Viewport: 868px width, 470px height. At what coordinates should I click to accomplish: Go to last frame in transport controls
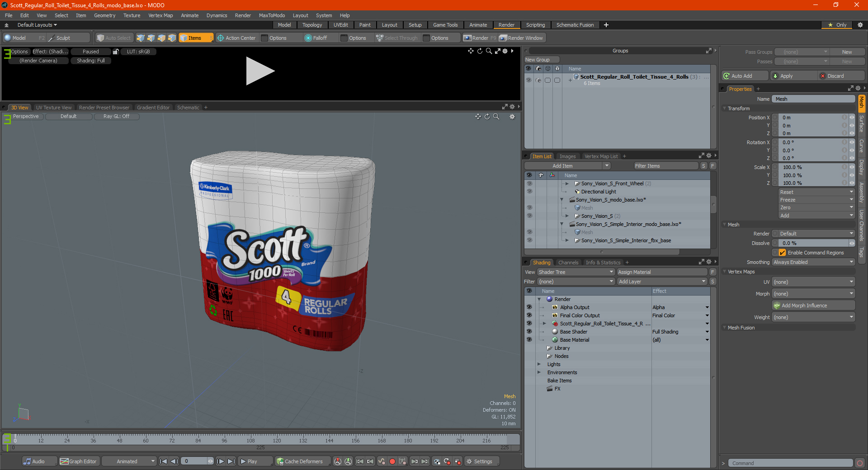coord(231,461)
